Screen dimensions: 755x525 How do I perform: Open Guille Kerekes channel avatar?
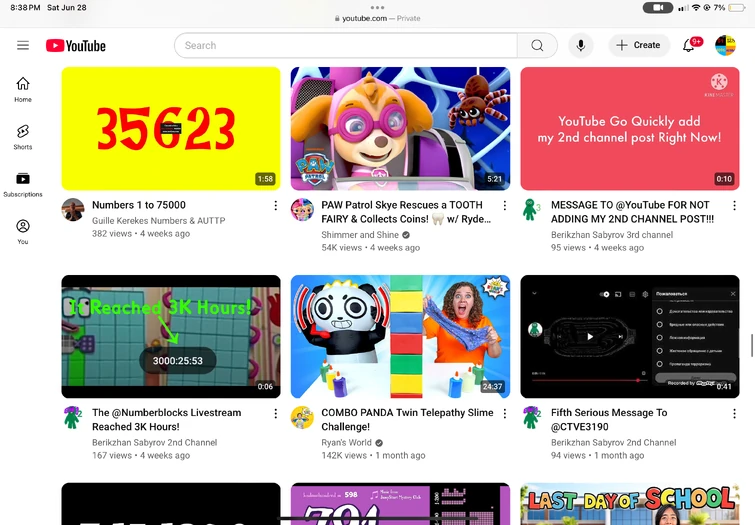pyautogui.click(x=73, y=210)
